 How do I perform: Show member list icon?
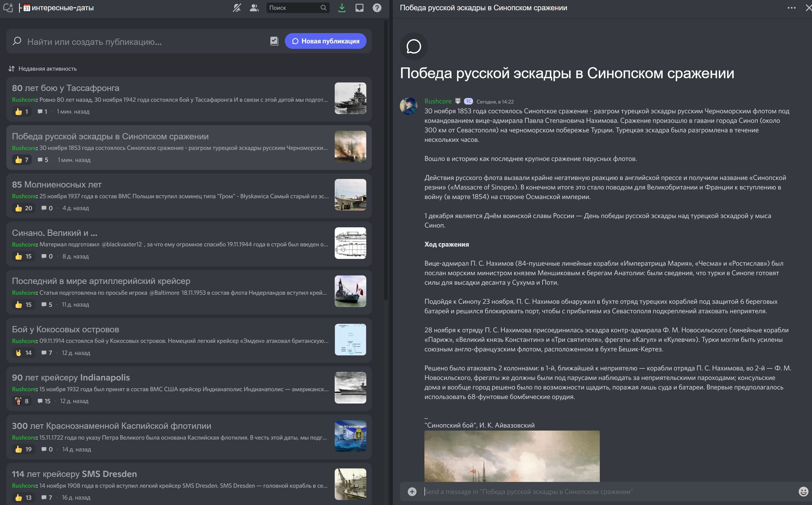point(254,8)
